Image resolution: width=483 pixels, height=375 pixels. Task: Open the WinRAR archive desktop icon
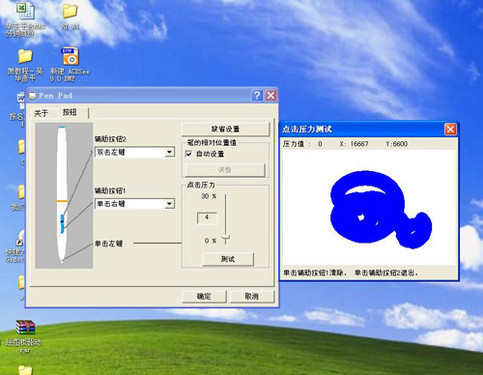pyautogui.click(x=25, y=328)
